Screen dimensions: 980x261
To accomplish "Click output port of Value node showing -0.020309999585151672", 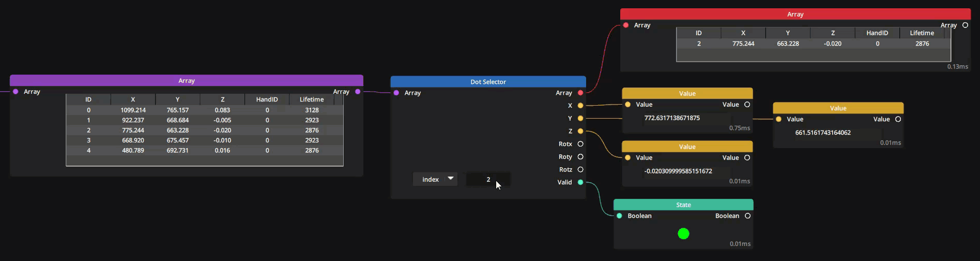I will (x=747, y=158).
